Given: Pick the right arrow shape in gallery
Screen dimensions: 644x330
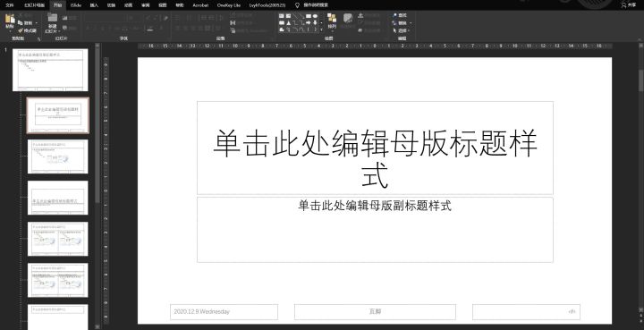Looking at the screenshot, I should click(309, 23).
